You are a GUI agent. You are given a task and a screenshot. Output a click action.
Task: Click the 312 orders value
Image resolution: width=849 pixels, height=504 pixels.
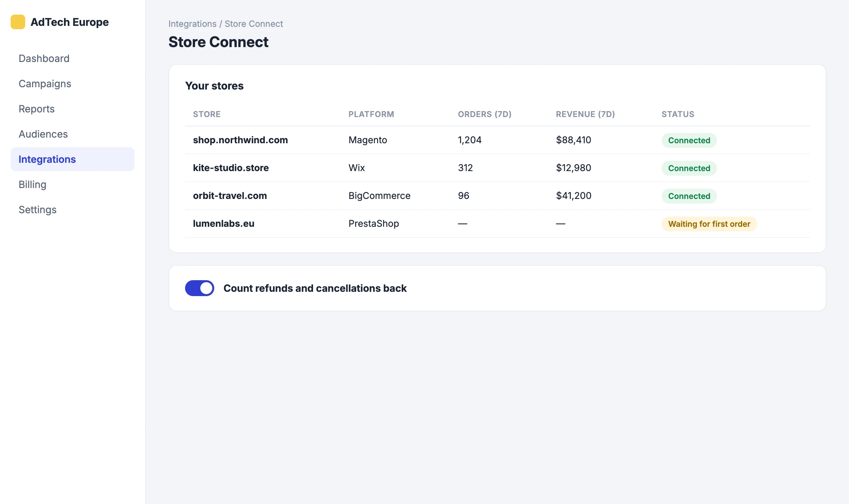pyautogui.click(x=465, y=168)
